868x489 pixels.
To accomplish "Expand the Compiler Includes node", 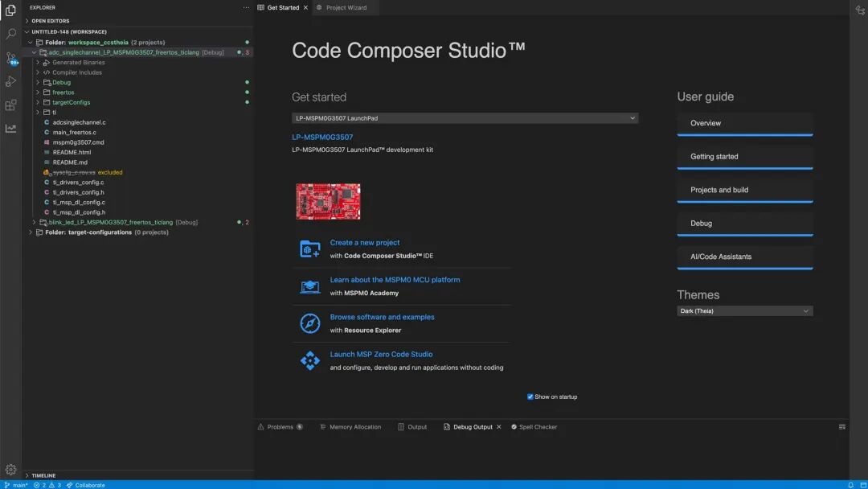I will coord(38,72).
